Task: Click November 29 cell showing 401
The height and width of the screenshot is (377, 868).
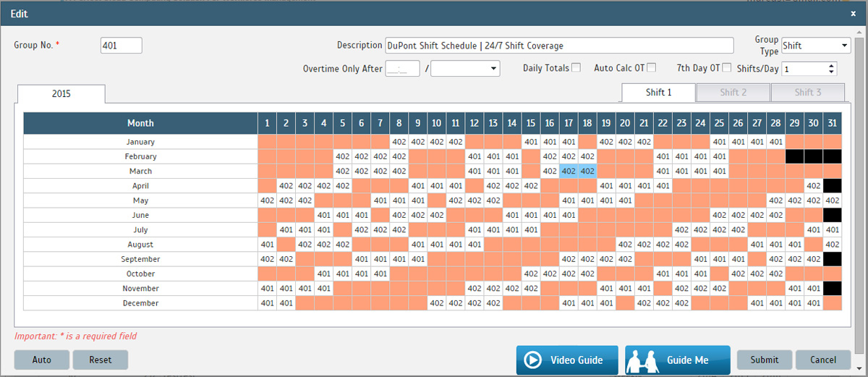Action: [x=795, y=289]
